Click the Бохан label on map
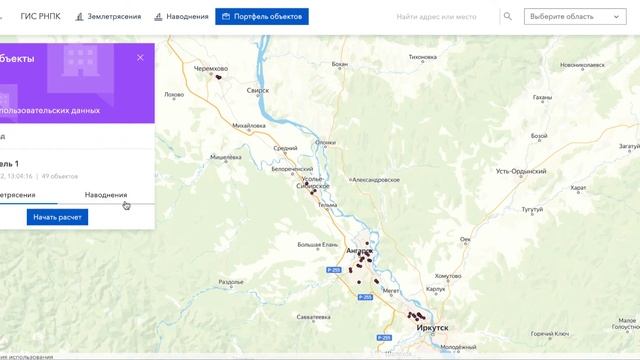Image resolution: width=640 pixels, height=360 pixels. click(x=340, y=64)
